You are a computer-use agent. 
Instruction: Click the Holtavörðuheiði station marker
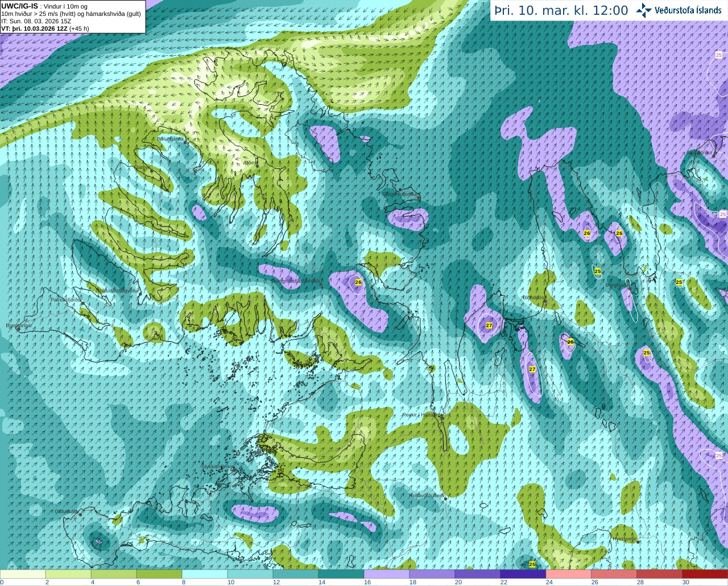tap(445, 499)
